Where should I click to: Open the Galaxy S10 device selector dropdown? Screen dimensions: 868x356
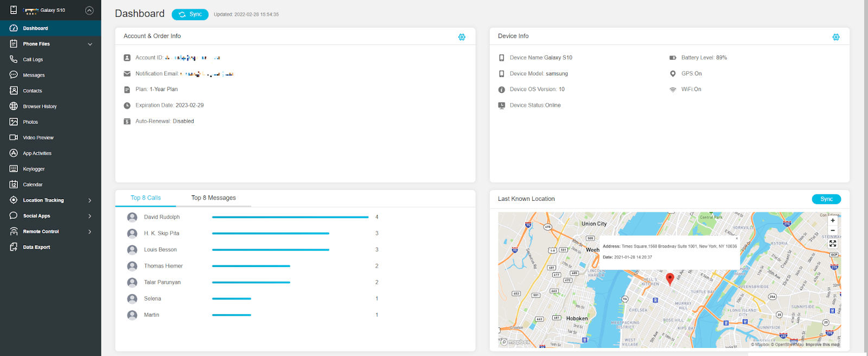(90, 10)
